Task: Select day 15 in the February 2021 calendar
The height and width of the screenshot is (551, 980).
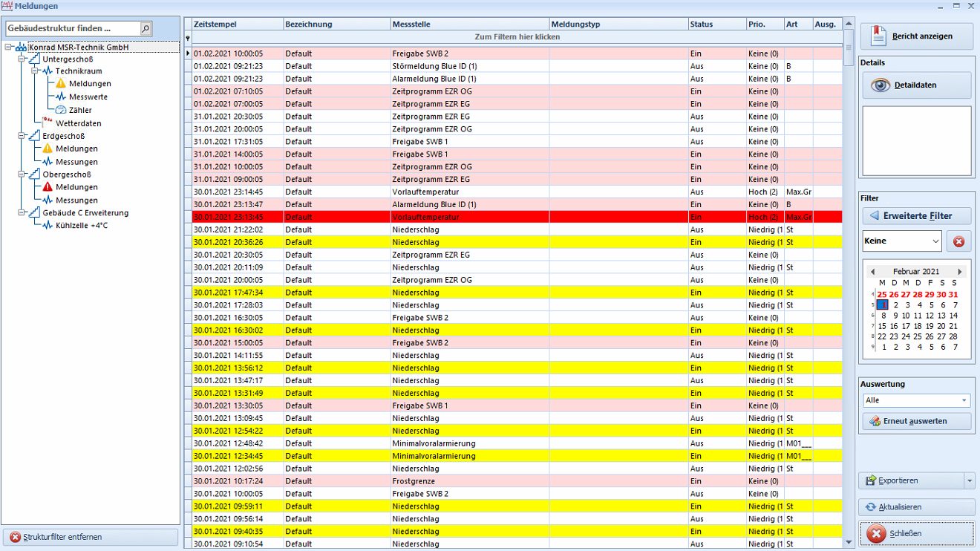Action: click(882, 325)
